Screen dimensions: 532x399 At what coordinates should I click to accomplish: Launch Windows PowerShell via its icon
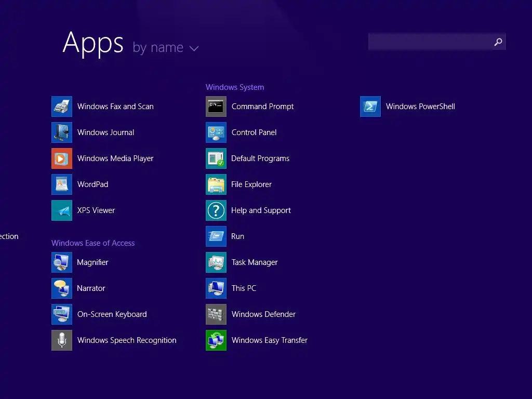pyautogui.click(x=370, y=107)
